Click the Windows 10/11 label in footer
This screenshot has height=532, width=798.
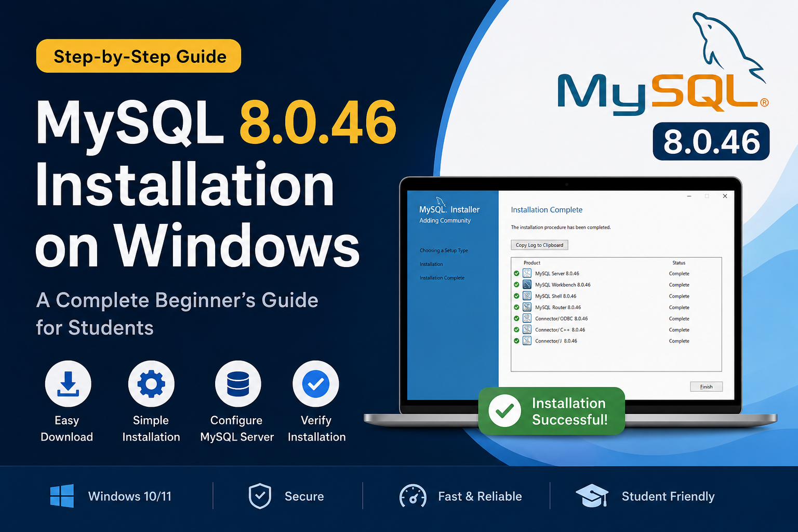(x=130, y=496)
